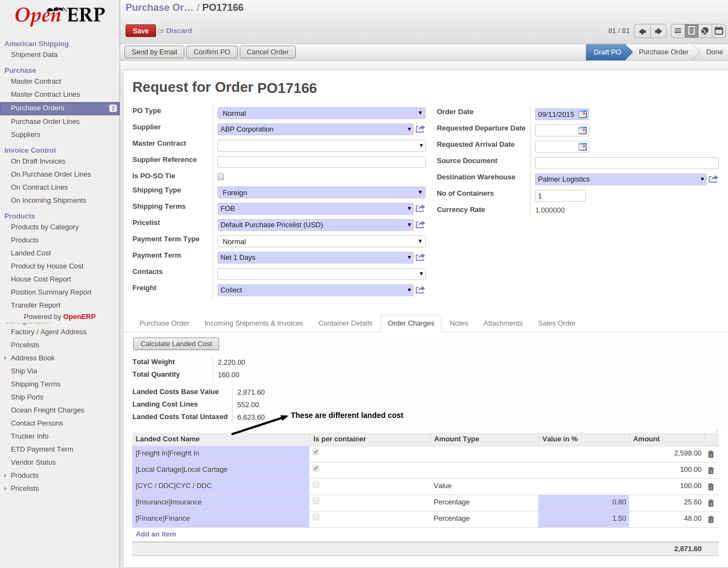
Task: Open the Payment Term Type dropdown
Action: [x=321, y=241]
